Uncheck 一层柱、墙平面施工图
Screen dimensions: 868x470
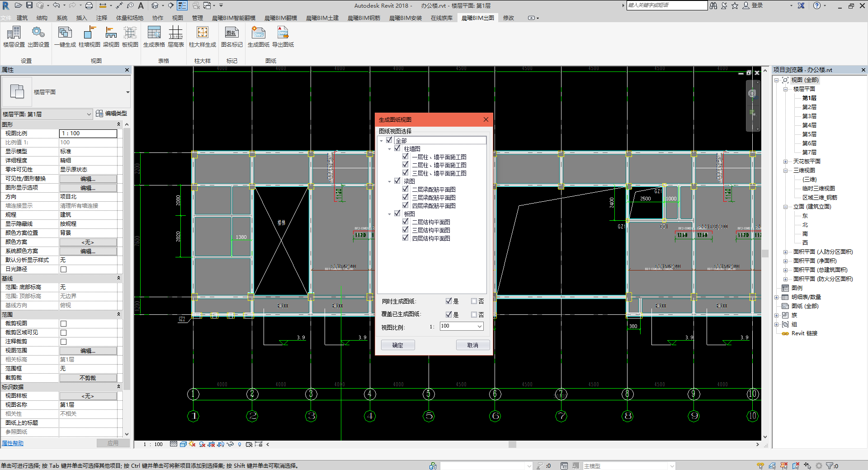(406, 157)
